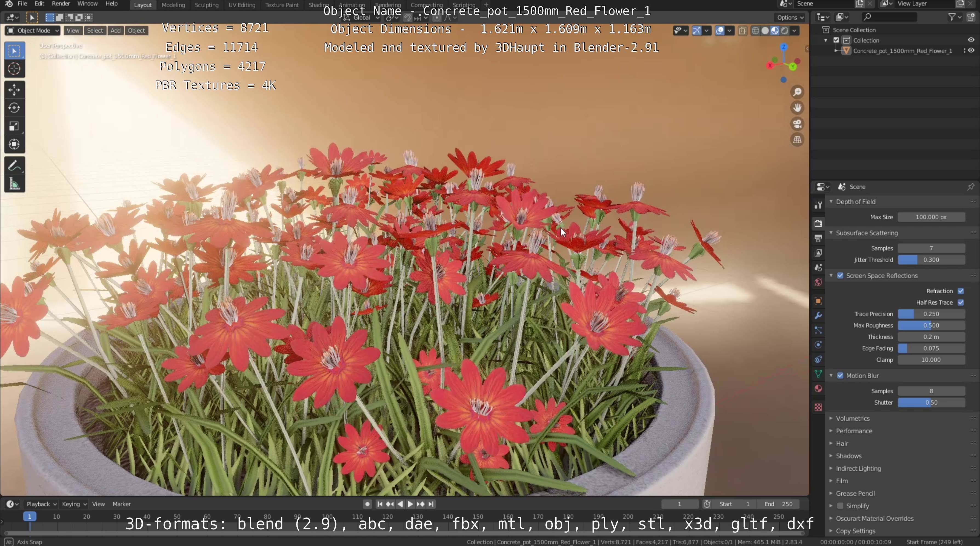Image resolution: width=980 pixels, height=546 pixels.
Task: Switch to the Texture Paint workspace tab
Action: (282, 5)
